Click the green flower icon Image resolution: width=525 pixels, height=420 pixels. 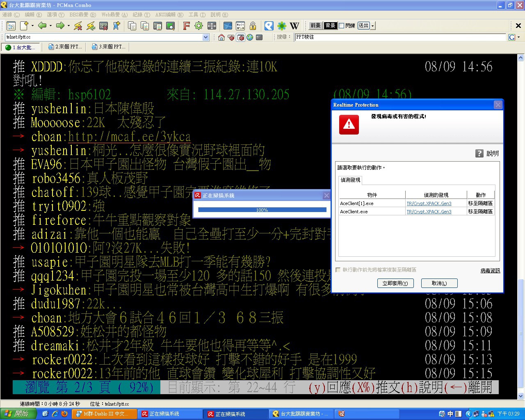[282, 26]
